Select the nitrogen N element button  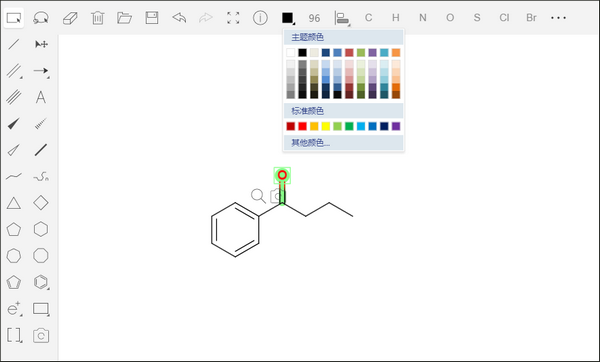coord(422,18)
